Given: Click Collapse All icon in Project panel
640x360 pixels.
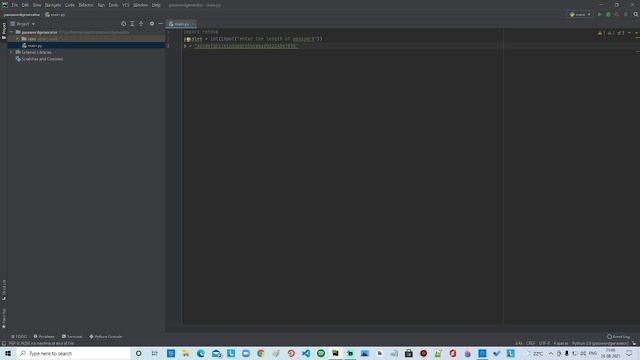Looking at the screenshot, I should coord(141,24).
